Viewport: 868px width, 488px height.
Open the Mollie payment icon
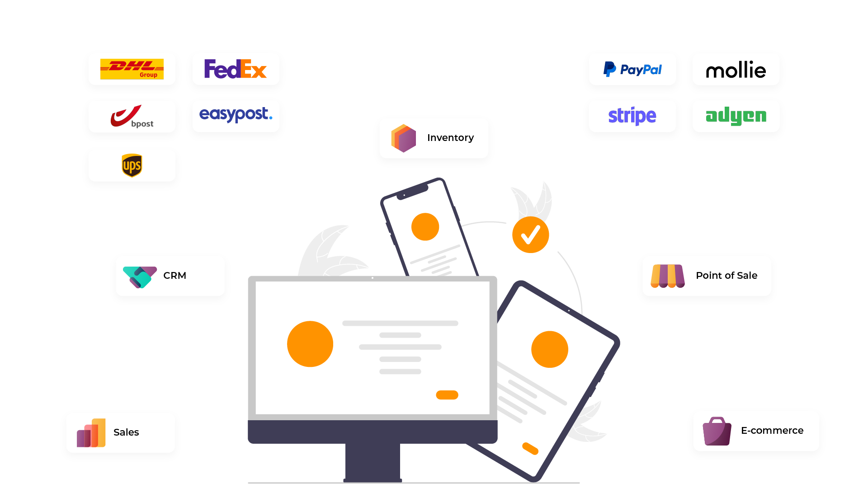736,69
